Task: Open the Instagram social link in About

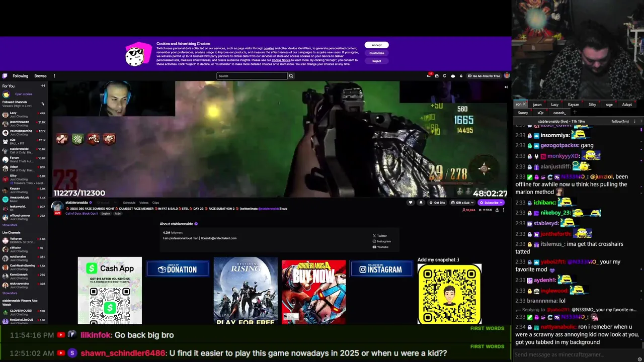Action: tap(381, 241)
